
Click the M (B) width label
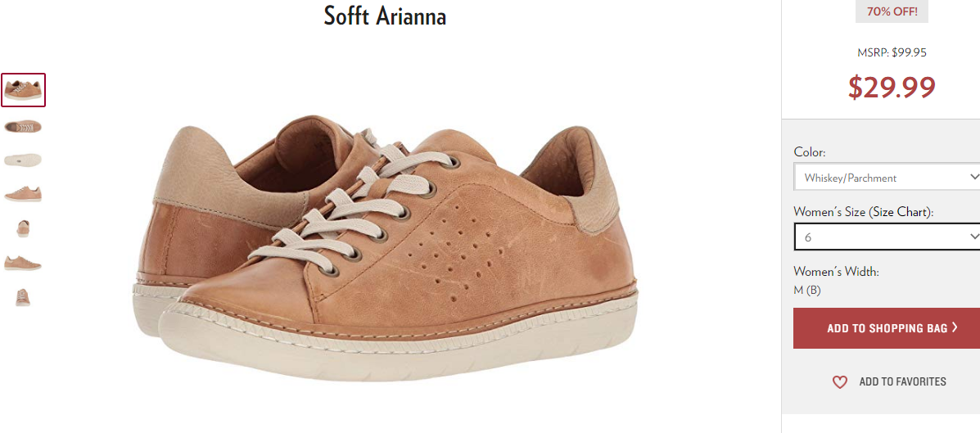[807, 291]
